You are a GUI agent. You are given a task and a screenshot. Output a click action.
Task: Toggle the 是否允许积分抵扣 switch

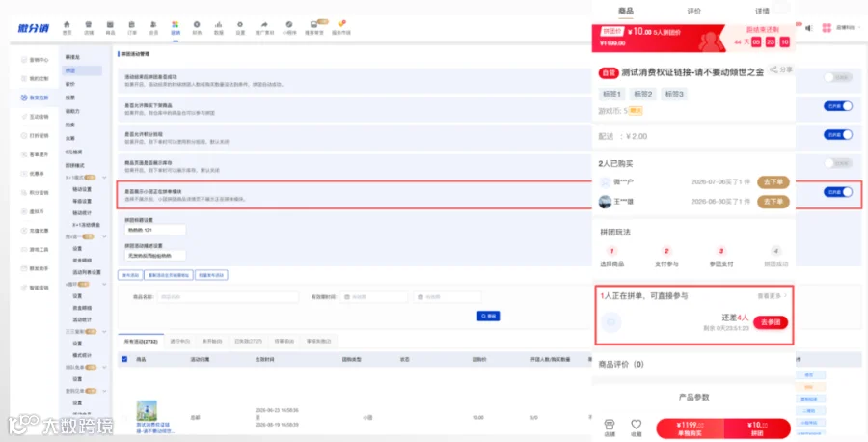point(837,134)
